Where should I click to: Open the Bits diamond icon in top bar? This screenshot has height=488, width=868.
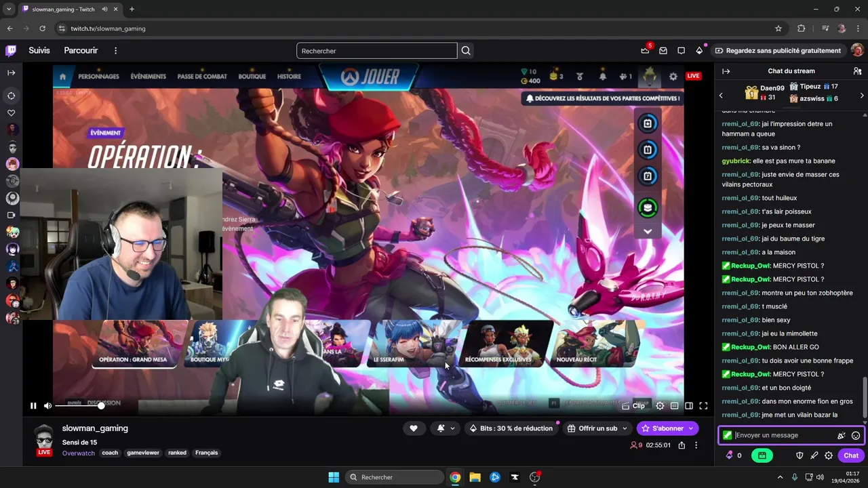click(x=699, y=51)
